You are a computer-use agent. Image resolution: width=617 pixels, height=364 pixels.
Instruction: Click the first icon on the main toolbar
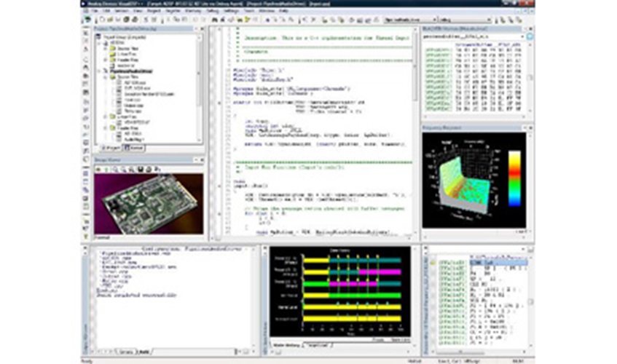[x=90, y=20]
